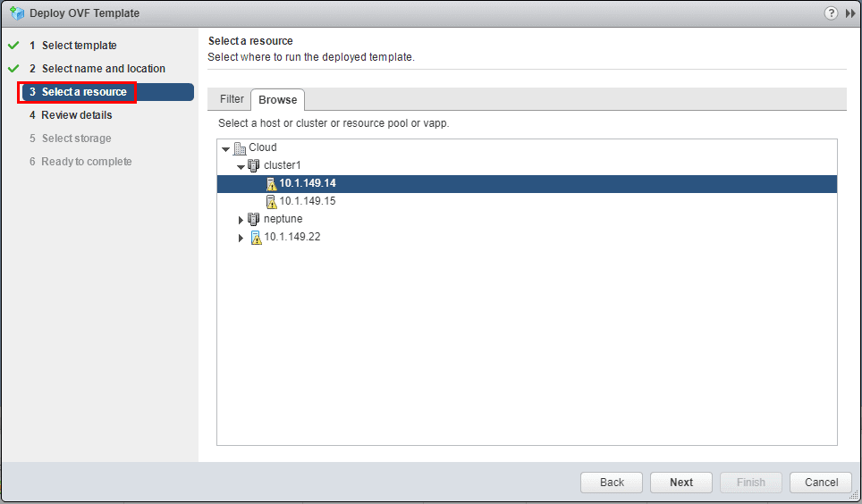The height and width of the screenshot is (504, 862).
Task: Click the host icon for 10.1.149.15
Action: 270,202
